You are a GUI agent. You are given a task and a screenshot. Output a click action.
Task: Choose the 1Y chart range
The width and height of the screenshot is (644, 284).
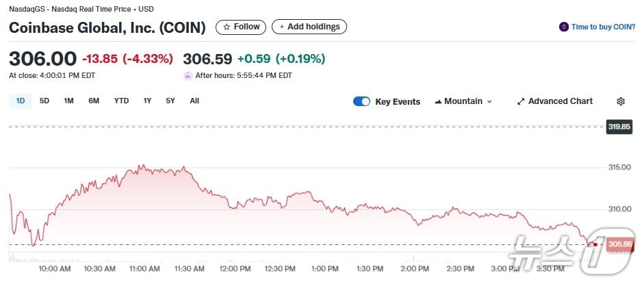pyautogui.click(x=147, y=101)
